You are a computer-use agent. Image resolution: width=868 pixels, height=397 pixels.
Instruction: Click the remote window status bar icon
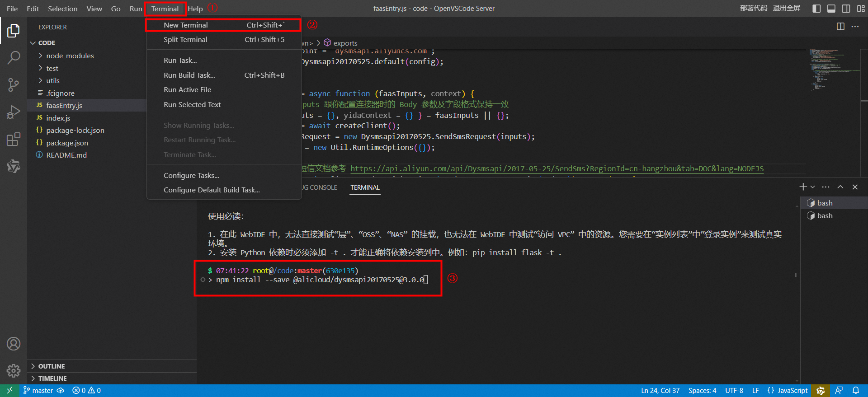[9, 391]
